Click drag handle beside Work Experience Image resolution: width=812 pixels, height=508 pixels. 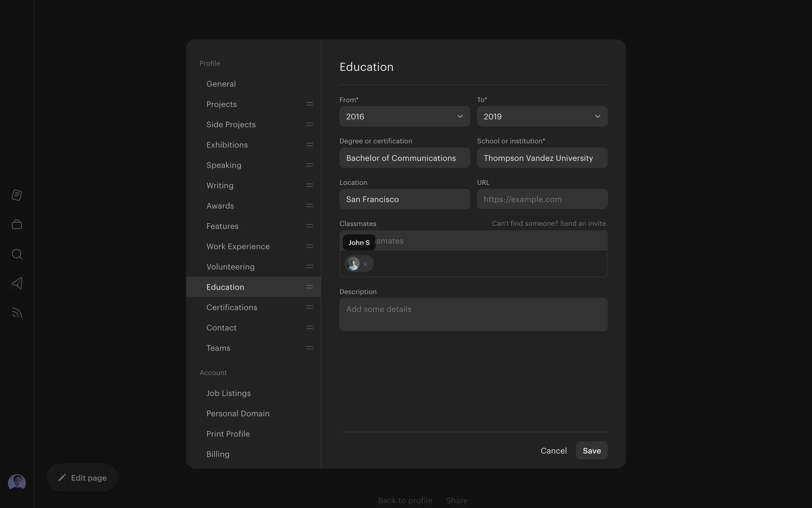309,246
